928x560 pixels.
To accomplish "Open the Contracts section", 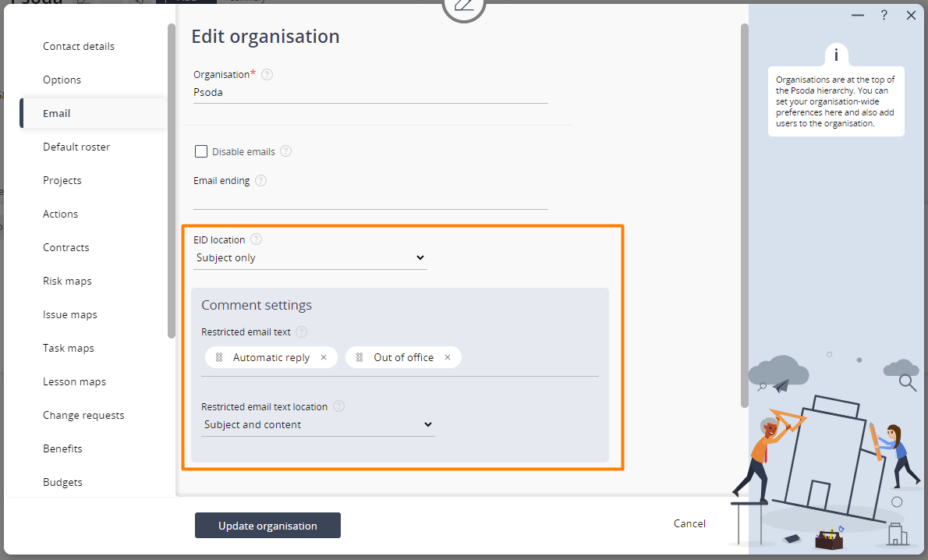I will click(x=66, y=247).
